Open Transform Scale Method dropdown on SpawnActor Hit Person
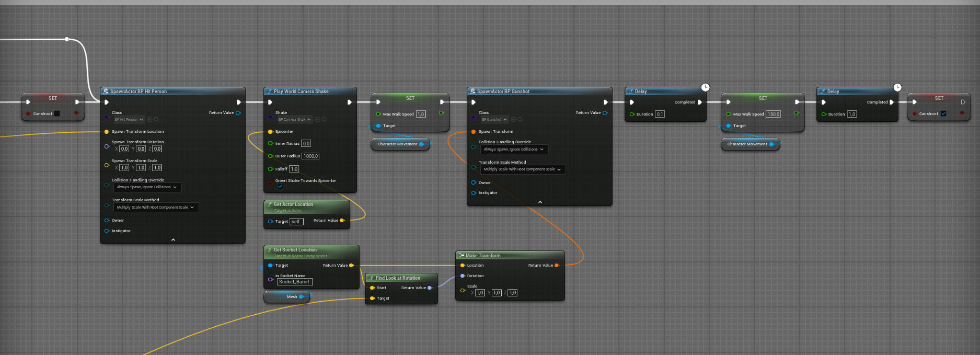The image size is (980, 355). coord(155,208)
